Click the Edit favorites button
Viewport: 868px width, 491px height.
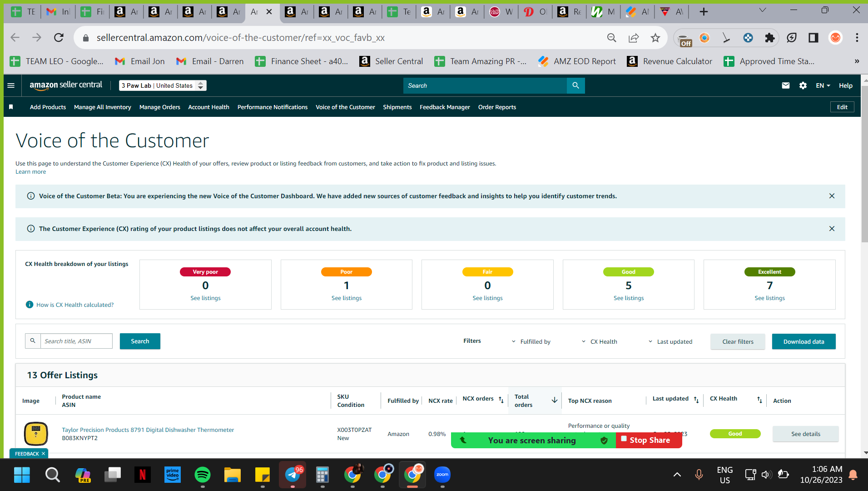point(842,107)
